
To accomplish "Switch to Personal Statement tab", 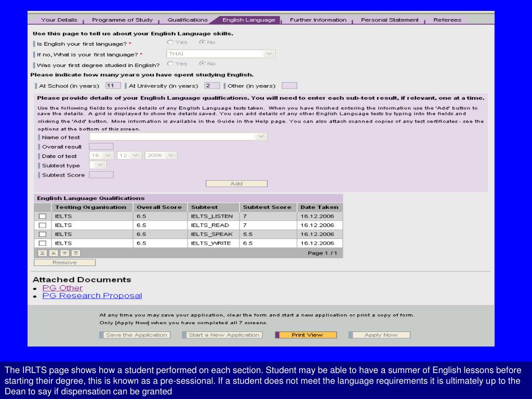I will 390,20.
